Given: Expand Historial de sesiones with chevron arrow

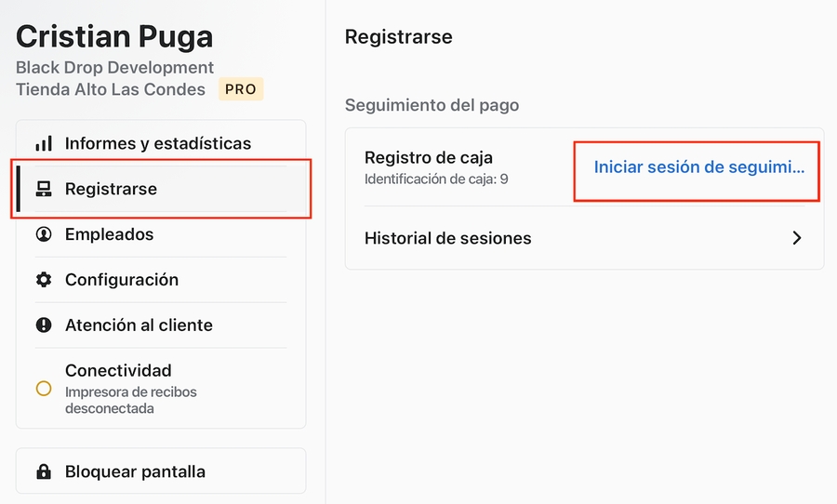Looking at the screenshot, I should point(796,238).
